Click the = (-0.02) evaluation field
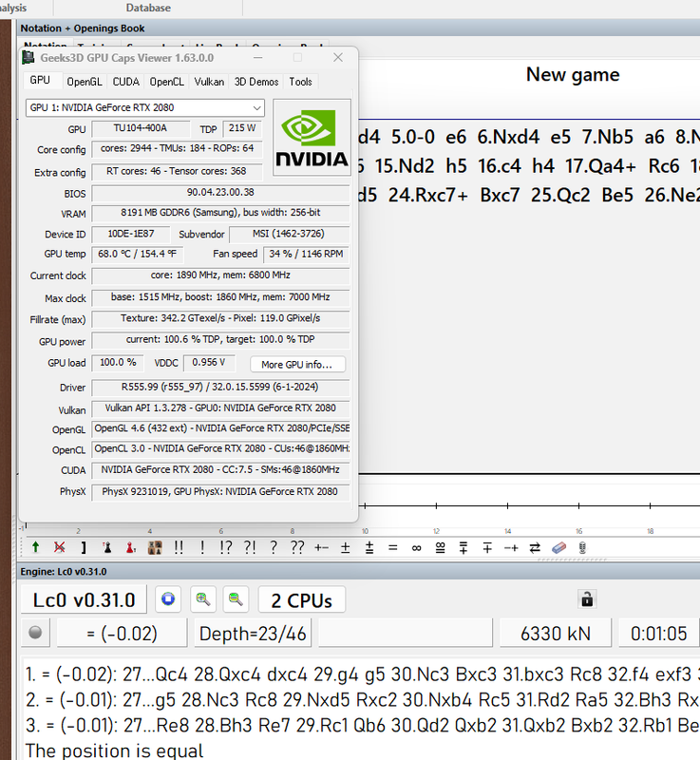700x760 pixels. (123, 633)
